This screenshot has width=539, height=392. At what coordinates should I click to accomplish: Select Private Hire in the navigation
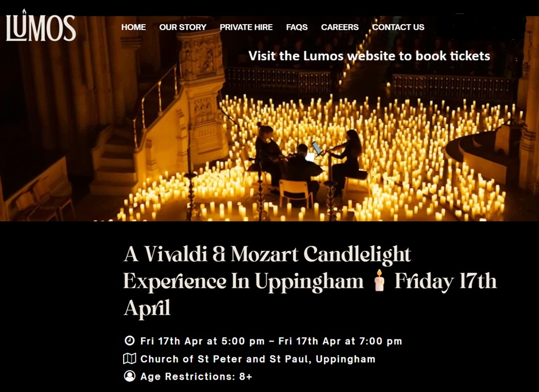tap(246, 27)
